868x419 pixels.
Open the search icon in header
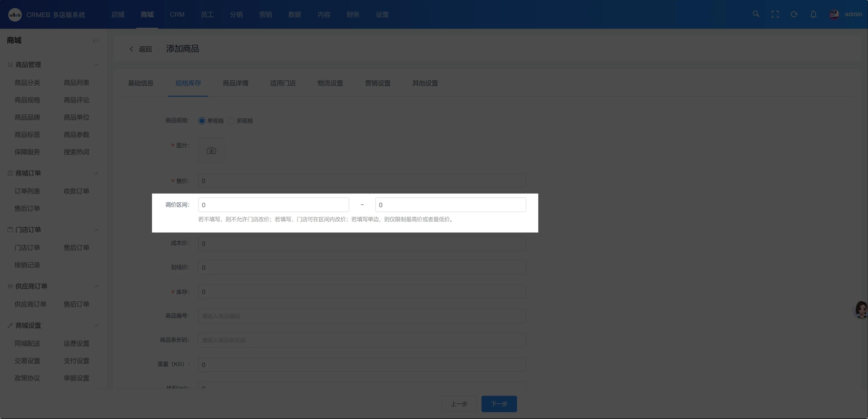click(x=756, y=14)
